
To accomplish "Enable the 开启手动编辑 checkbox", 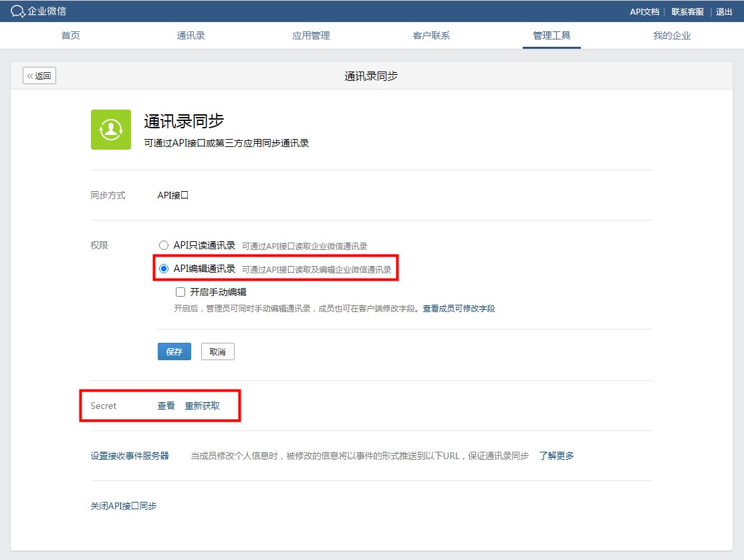I will (x=180, y=292).
